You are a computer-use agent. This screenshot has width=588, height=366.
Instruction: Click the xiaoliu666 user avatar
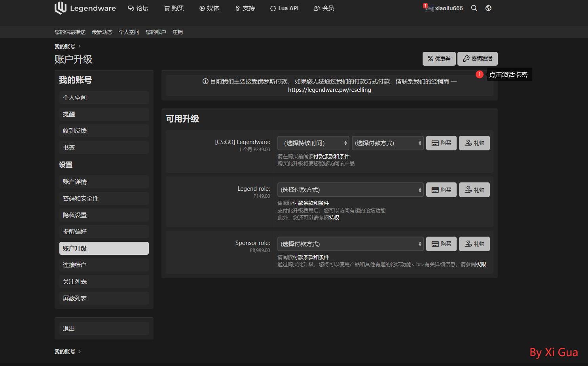(429, 8)
